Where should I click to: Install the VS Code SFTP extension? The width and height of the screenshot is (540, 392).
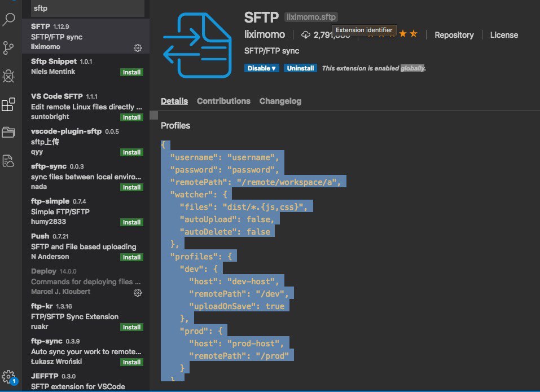tap(131, 117)
